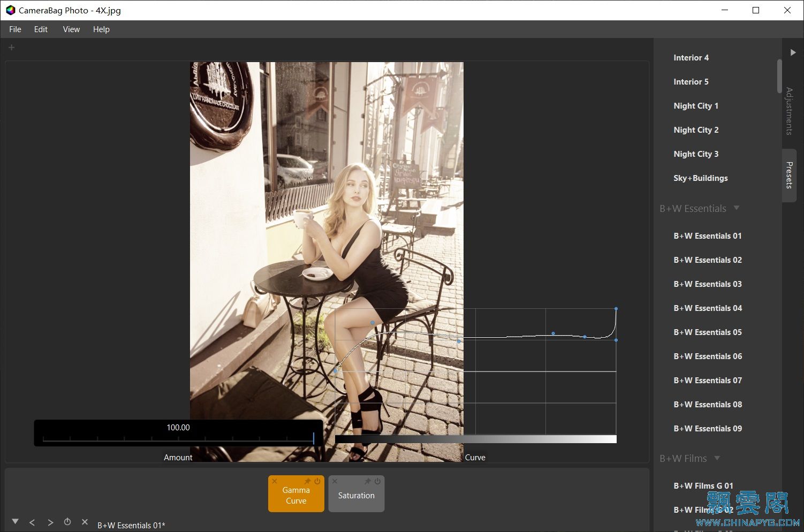The width and height of the screenshot is (804, 532).
Task: Select the bottom-left curve control point
Action: 336,370
